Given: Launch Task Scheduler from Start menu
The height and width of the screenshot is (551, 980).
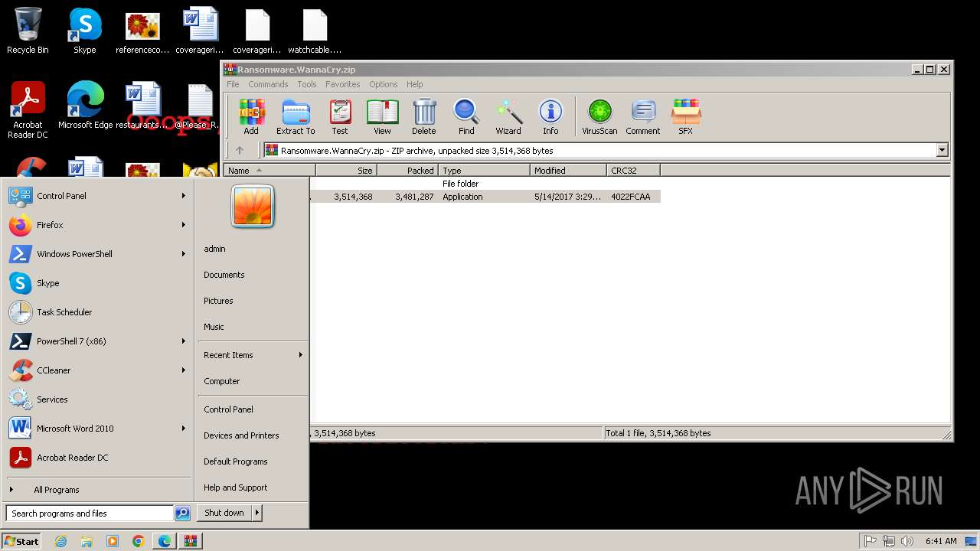Looking at the screenshot, I should pyautogui.click(x=64, y=312).
